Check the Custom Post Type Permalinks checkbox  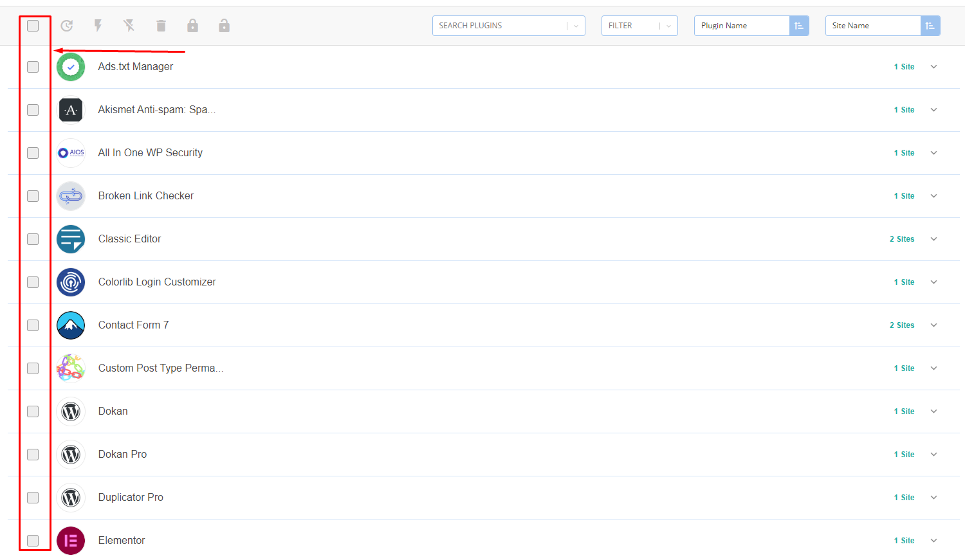coord(33,368)
